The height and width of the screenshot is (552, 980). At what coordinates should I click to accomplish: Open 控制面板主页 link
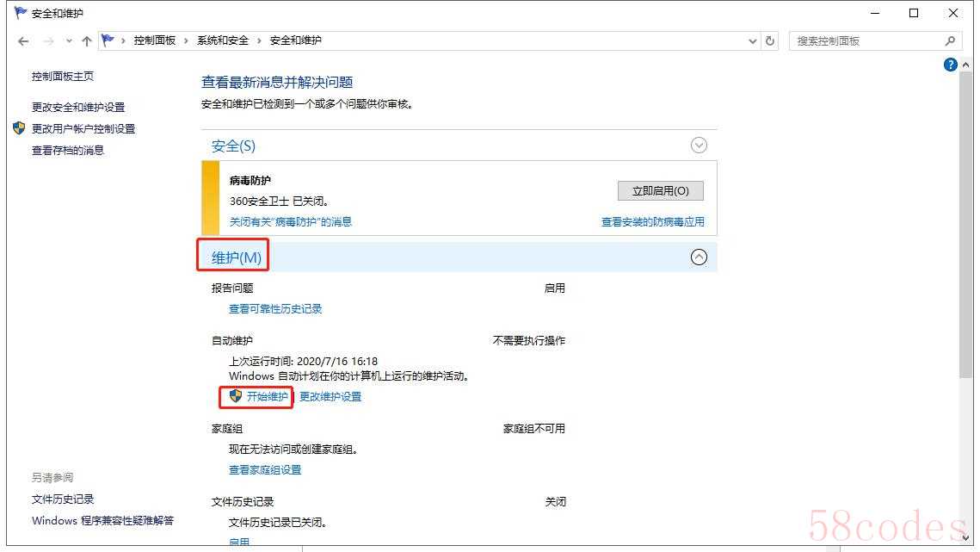point(63,77)
